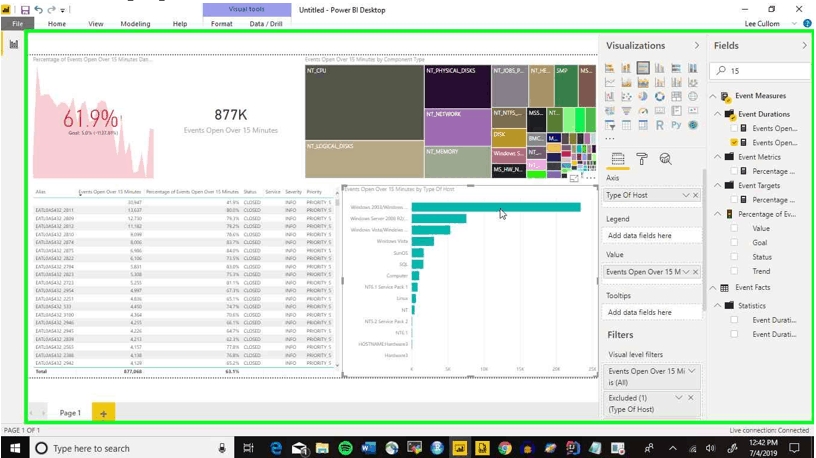Collapse the Event Durations folder
Viewport: 816px width, 458px height.
(x=718, y=114)
